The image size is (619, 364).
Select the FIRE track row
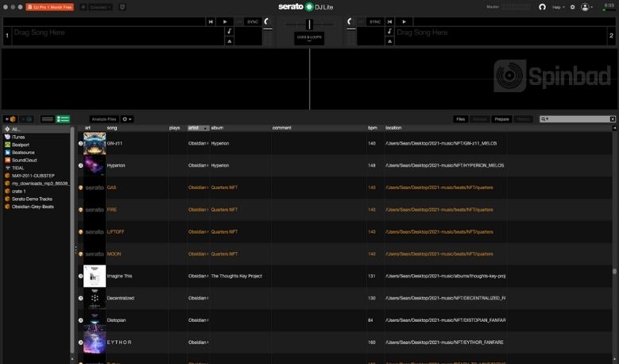coord(345,210)
